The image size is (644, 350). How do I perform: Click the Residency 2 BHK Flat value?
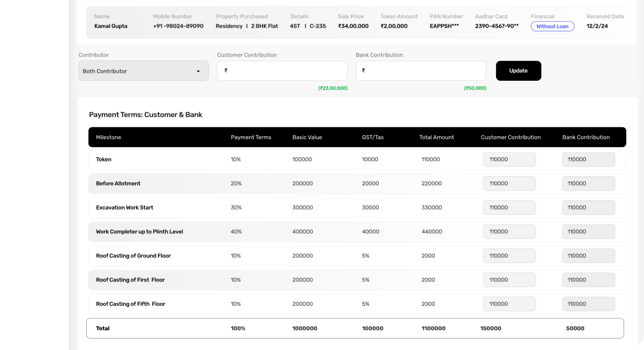(247, 26)
